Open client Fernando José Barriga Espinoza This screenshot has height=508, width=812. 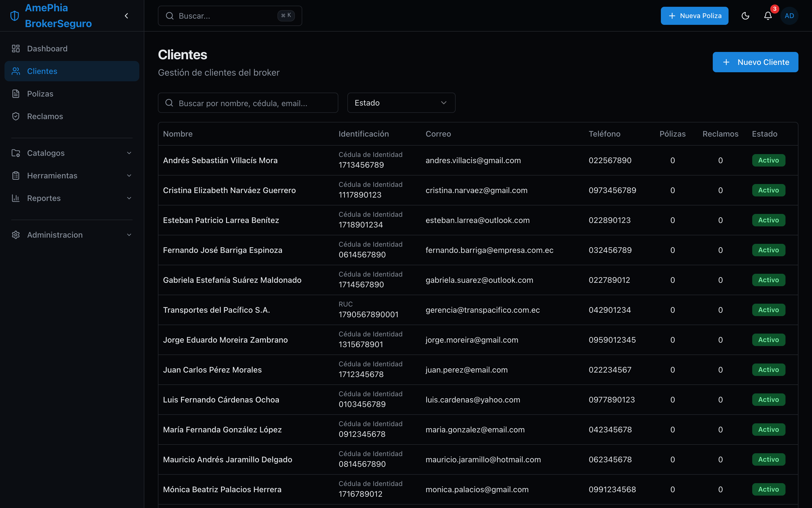pyautogui.click(x=222, y=250)
